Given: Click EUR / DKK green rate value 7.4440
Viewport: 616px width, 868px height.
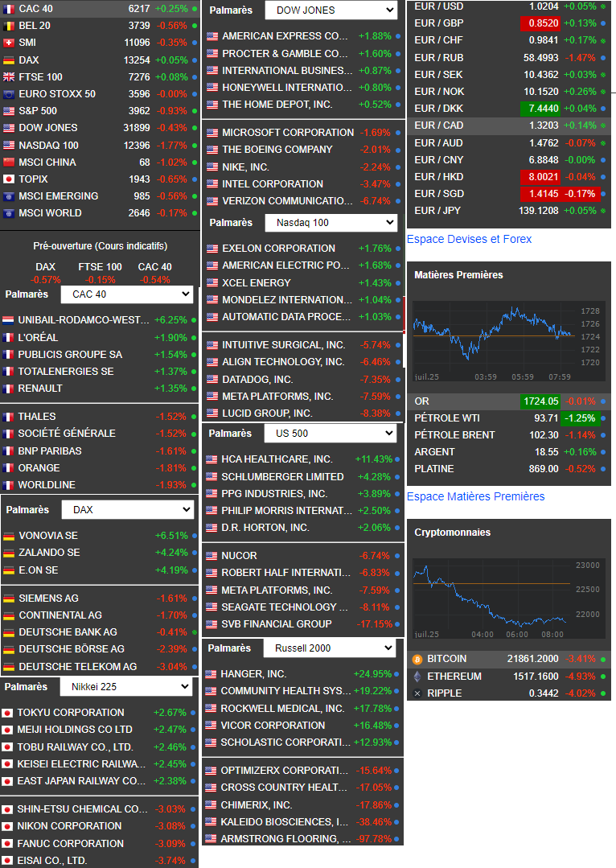Looking at the screenshot, I should pyautogui.click(x=540, y=109).
